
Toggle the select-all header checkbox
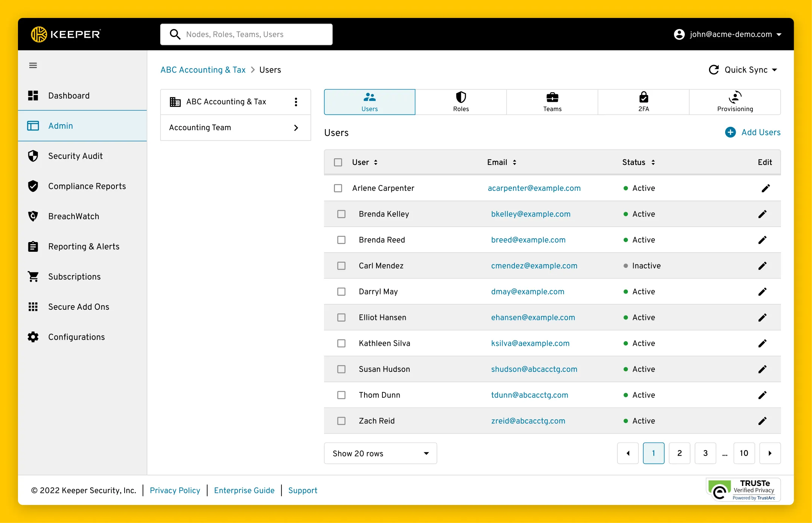click(x=339, y=162)
